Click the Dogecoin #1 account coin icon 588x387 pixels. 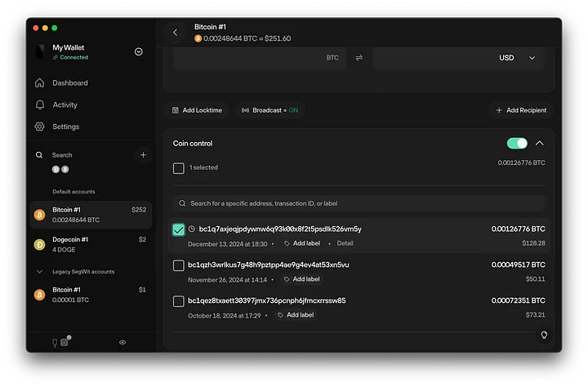click(39, 244)
